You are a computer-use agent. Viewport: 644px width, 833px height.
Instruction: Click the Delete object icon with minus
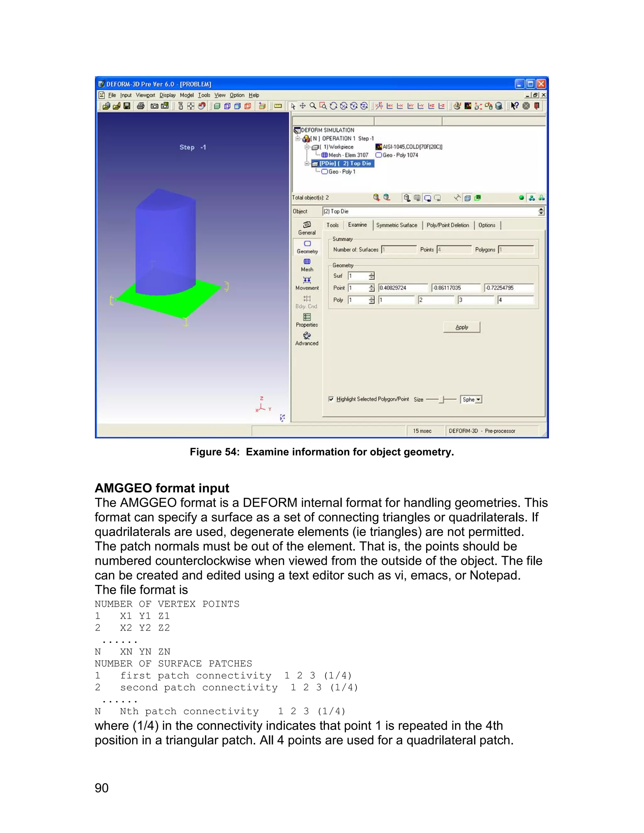tap(387, 197)
